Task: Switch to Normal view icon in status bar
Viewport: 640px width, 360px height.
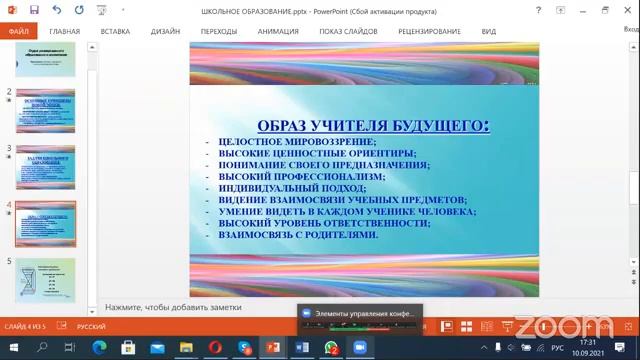Action: pos(447,327)
